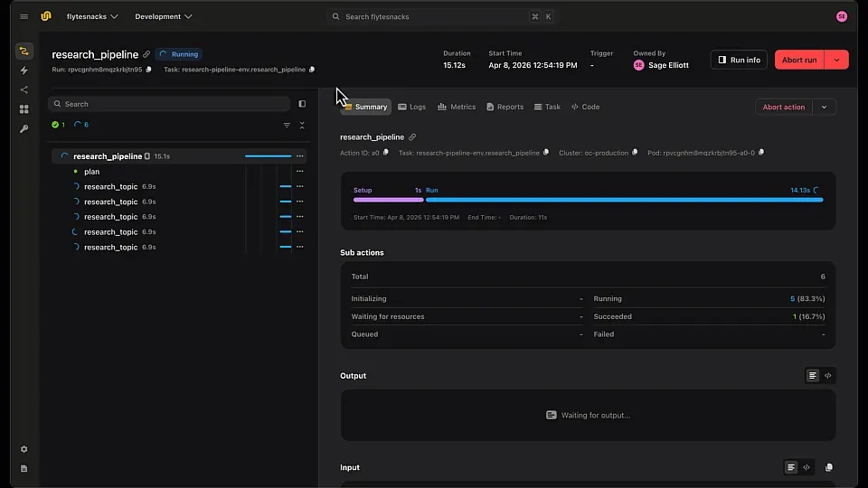The width and height of the screenshot is (868, 488).
Task: Switch to the Code tab
Action: 586,107
